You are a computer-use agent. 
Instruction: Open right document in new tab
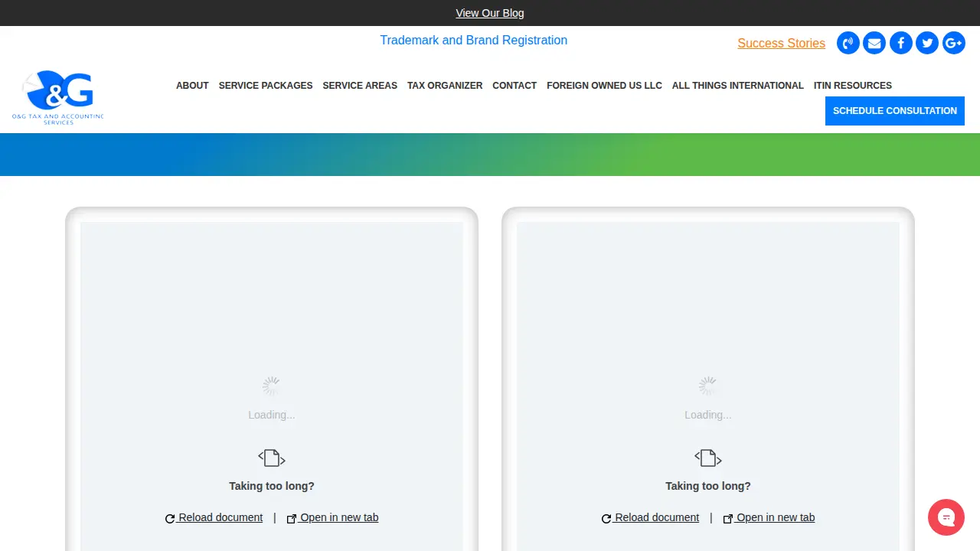click(769, 518)
